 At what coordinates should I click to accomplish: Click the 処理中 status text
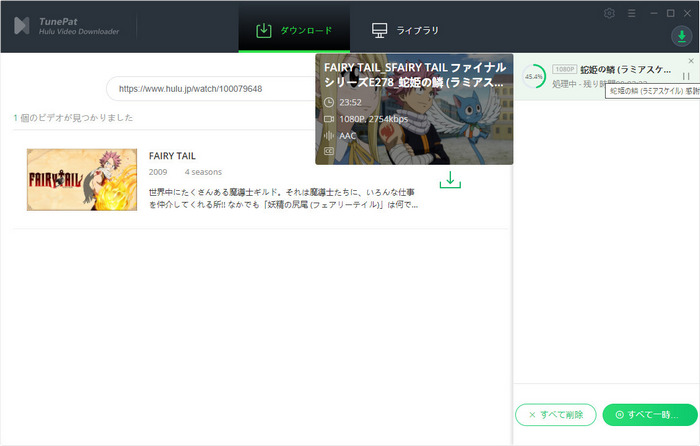pyautogui.click(x=564, y=84)
